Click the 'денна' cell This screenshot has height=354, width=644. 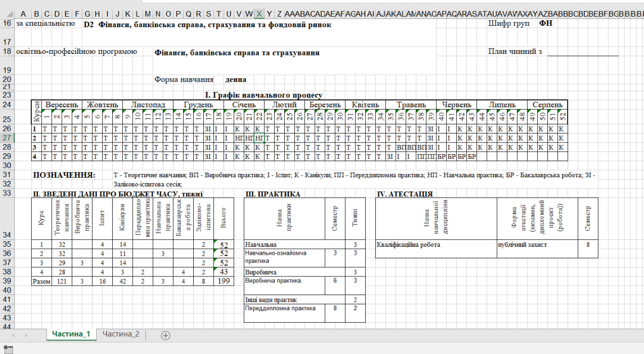(235, 80)
